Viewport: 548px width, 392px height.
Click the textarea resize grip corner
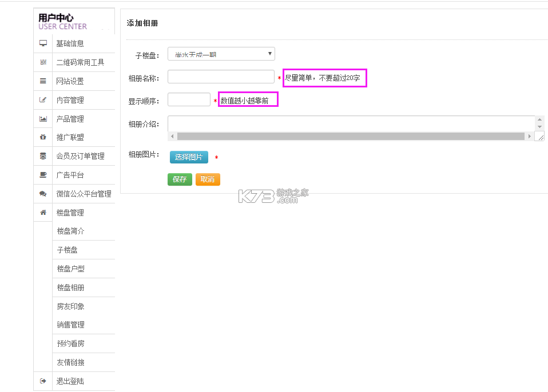(x=541, y=137)
